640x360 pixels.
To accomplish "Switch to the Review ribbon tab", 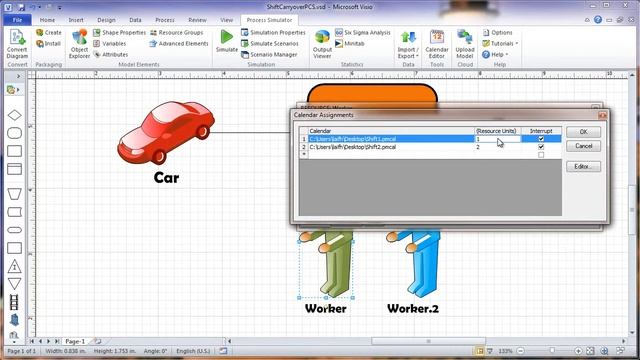I will 197,20.
